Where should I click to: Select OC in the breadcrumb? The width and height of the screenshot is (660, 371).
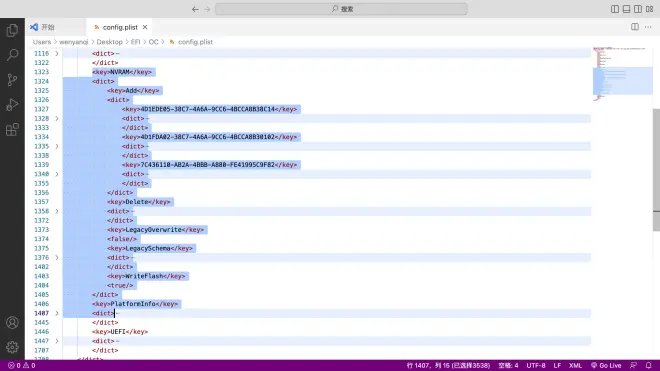pos(153,42)
